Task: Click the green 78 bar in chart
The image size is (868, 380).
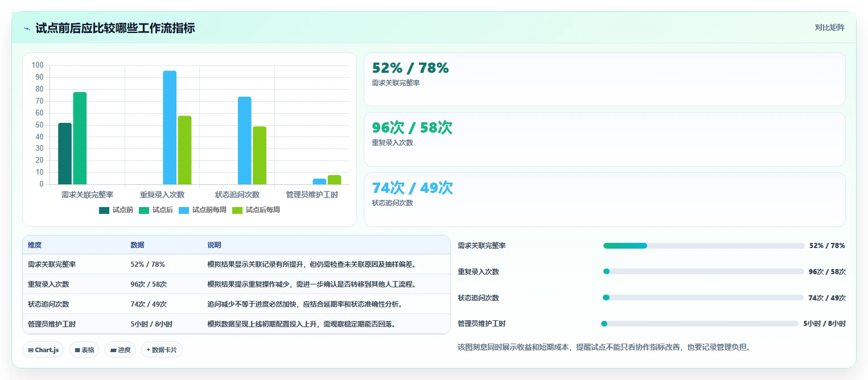Action: (80, 138)
